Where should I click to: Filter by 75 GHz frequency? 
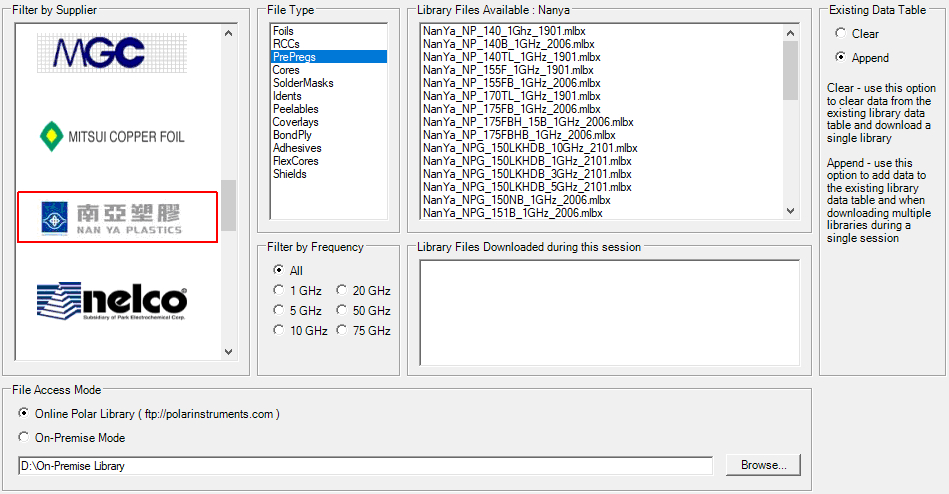364,331
